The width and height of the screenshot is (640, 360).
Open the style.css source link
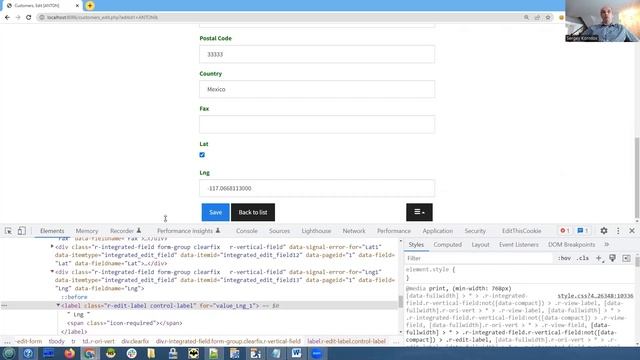595,296
